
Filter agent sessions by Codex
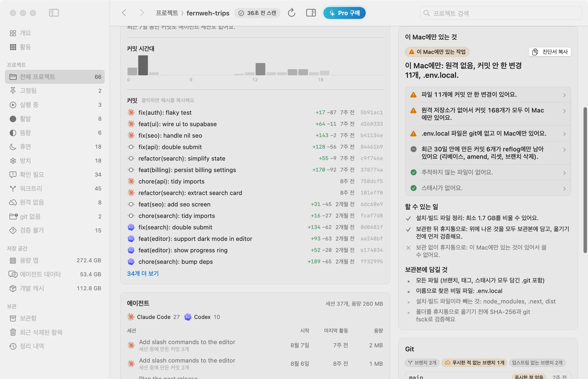202,317
